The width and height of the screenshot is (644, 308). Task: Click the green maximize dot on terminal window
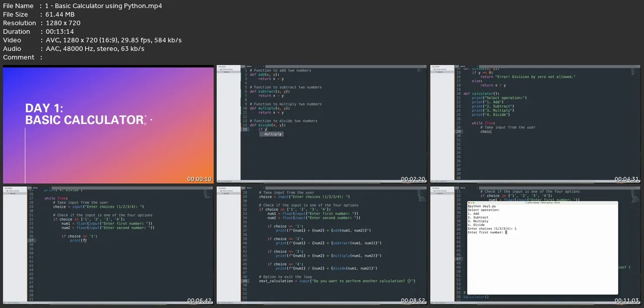click(x=474, y=202)
